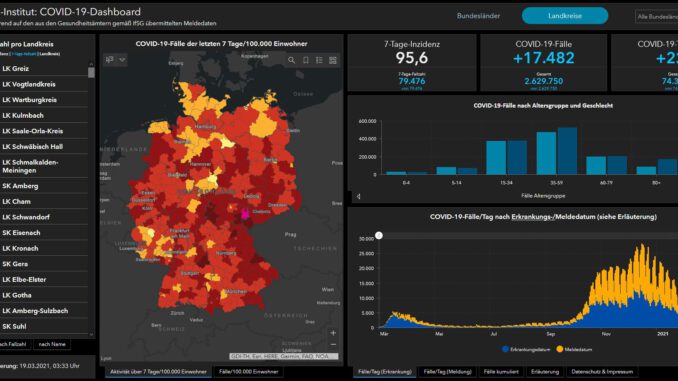The image size is (678, 381).
Task: Open the map bookmarks icon
Action: coord(306,60)
